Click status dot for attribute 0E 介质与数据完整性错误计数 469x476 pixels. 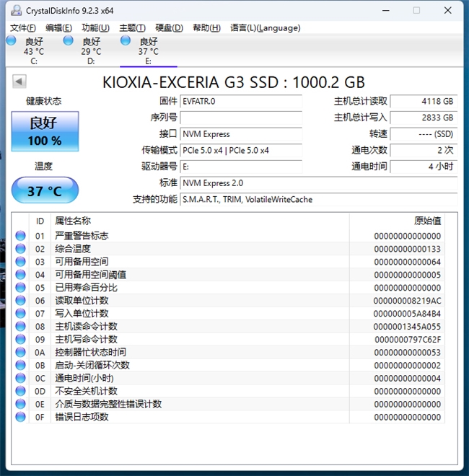tap(20, 404)
